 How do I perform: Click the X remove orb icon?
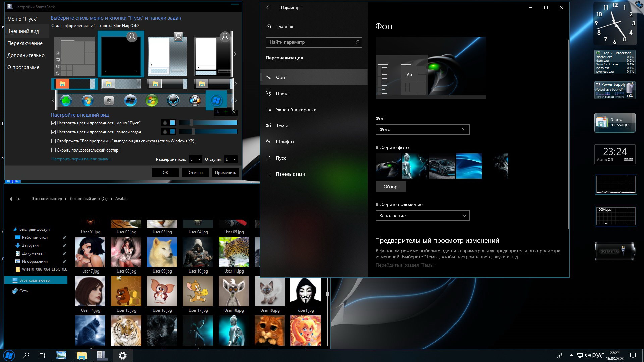pos(234,112)
